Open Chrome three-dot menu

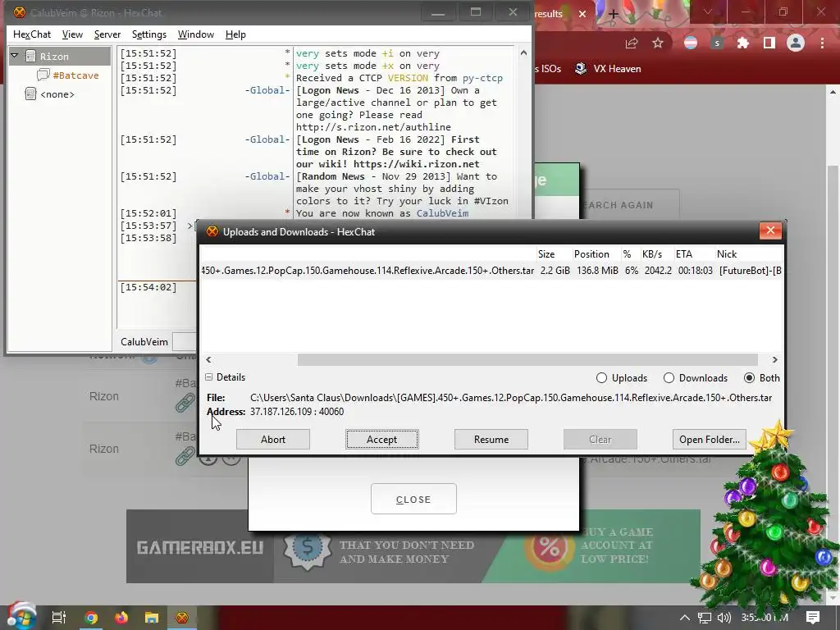click(822, 43)
